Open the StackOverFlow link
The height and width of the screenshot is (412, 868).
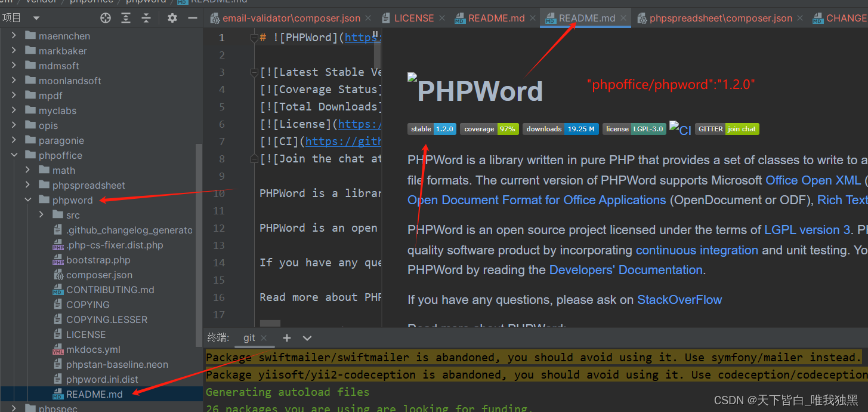click(679, 300)
